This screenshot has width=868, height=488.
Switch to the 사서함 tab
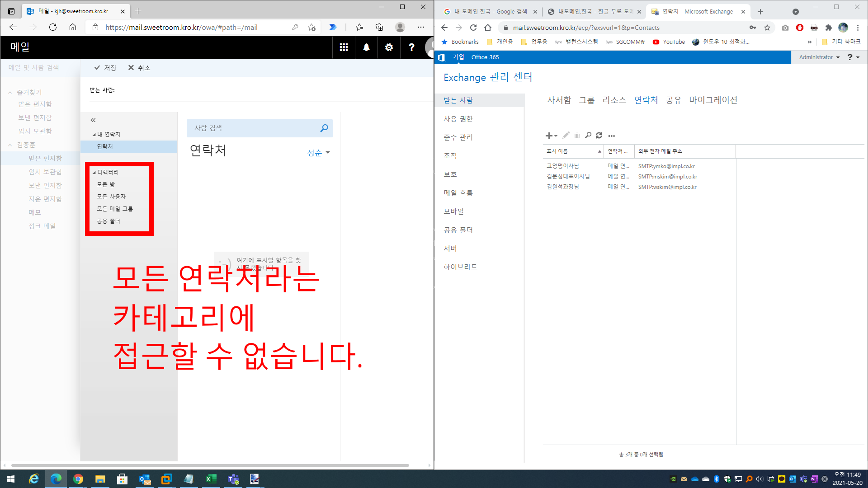click(559, 100)
